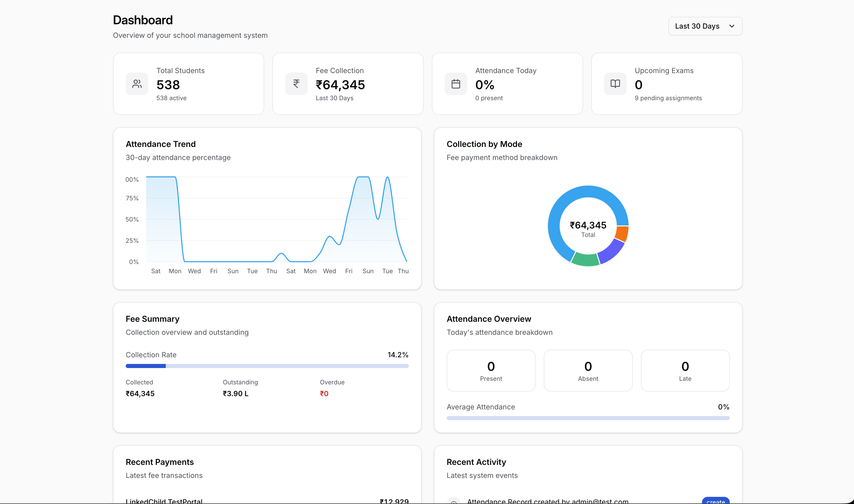Screen dimensions: 854x504
Task: Click the rupee Fee Collection icon
Action: point(296,84)
